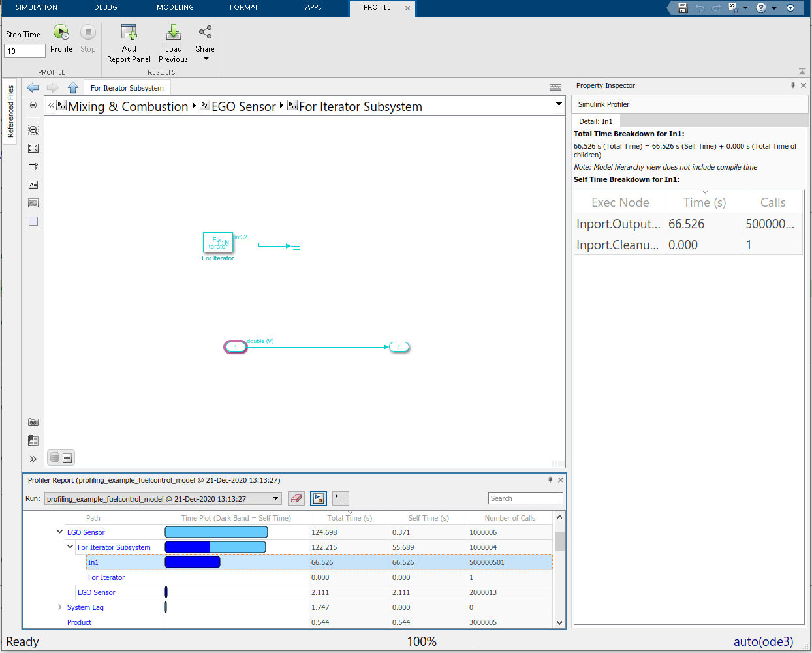The width and height of the screenshot is (812, 653).
Task: Add an annotation text box
Action: click(x=33, y=185)
